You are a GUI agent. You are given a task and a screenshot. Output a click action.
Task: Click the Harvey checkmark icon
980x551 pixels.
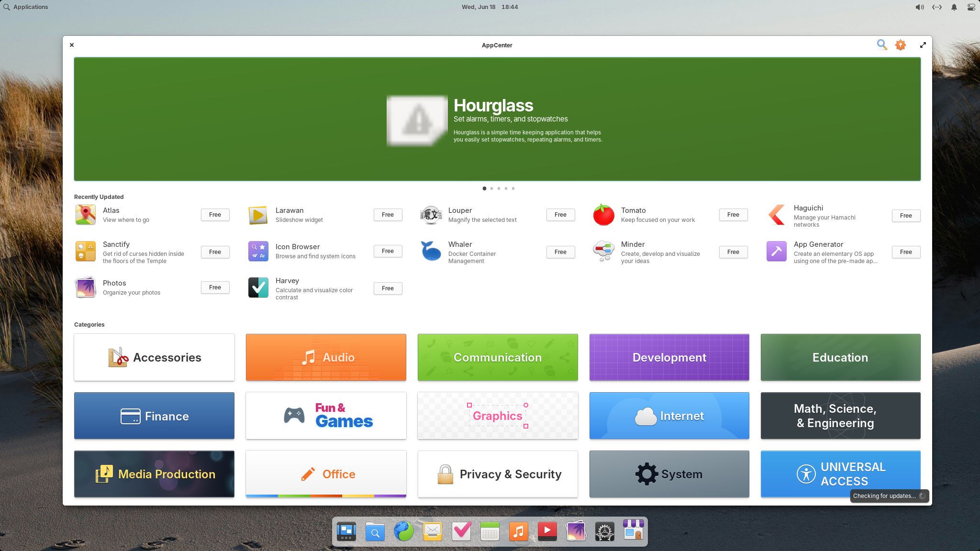(x=258, y=288)
